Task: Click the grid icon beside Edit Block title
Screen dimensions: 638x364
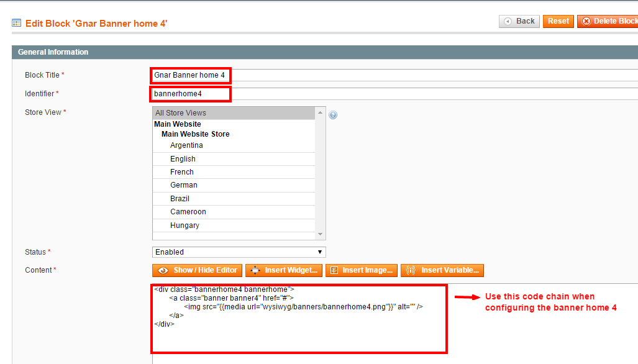Action: coord(16,23)
